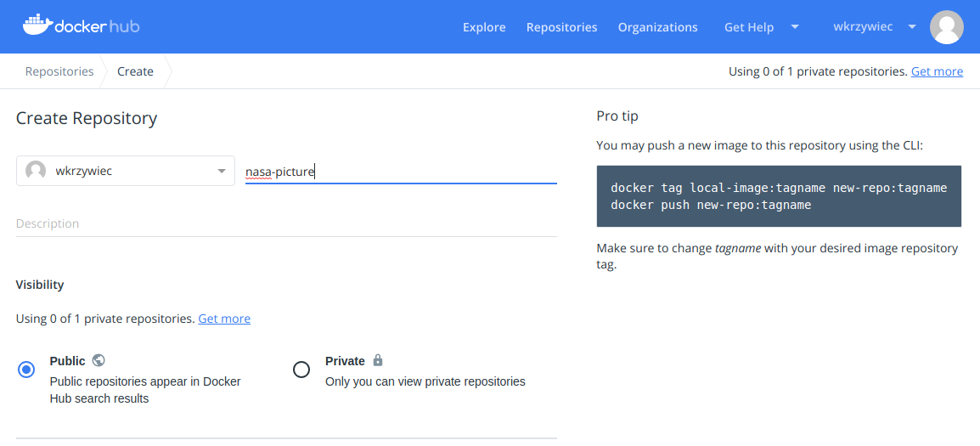Open Repositories in top navigation
The image size is (980, 446).
(x=562, y=27)
